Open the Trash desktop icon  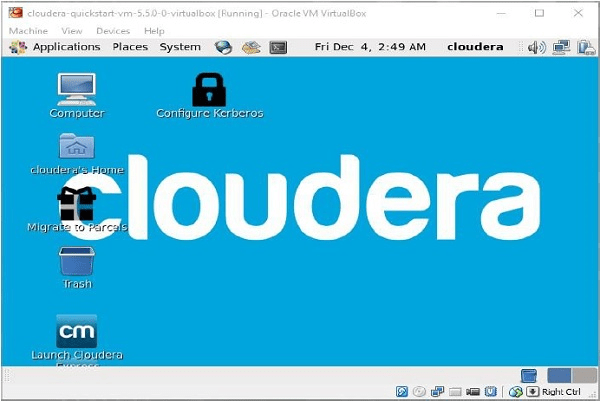76,262
